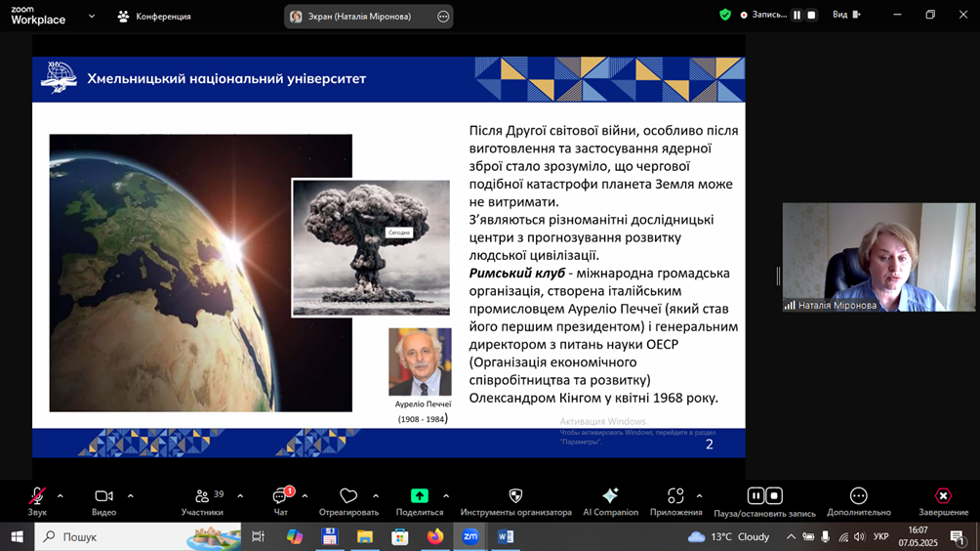Open Zoom Workplace dropdown chevron
The width and height of the screenshot is (980, 551).
tap(91, 17)
